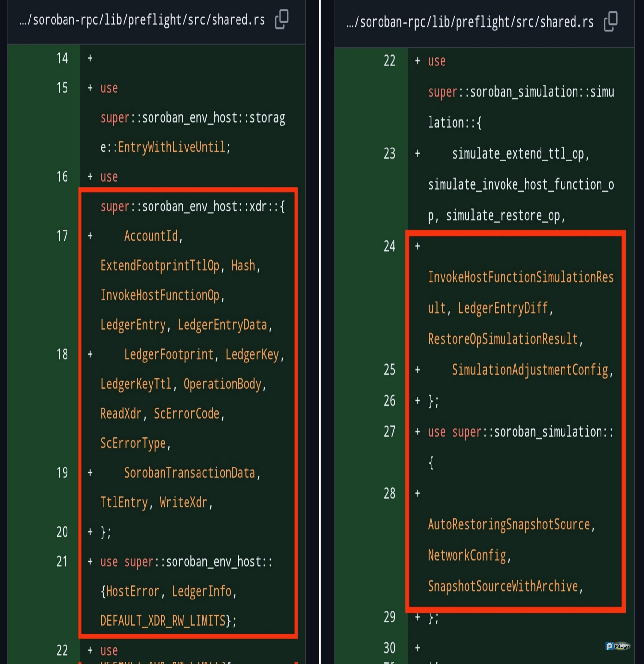Click RestoreOpSimulationResult identifier
Screen dimensions: 644x664
tap(503, 339)
